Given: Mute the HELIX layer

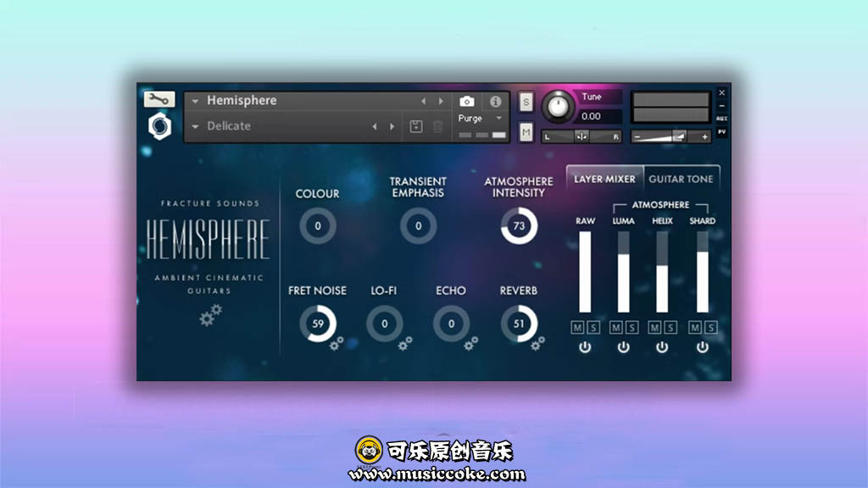Looking at the screenshot, I should click(654, 328).
